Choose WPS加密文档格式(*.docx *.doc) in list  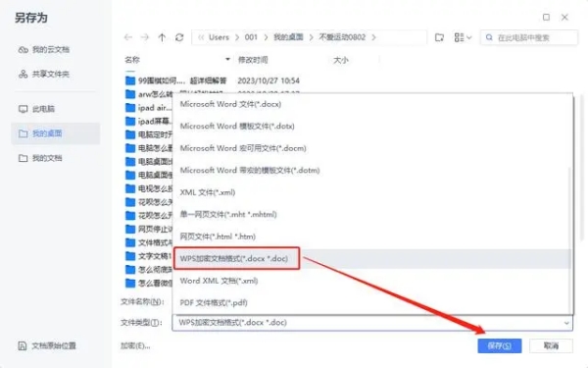[x=372, y=258]
